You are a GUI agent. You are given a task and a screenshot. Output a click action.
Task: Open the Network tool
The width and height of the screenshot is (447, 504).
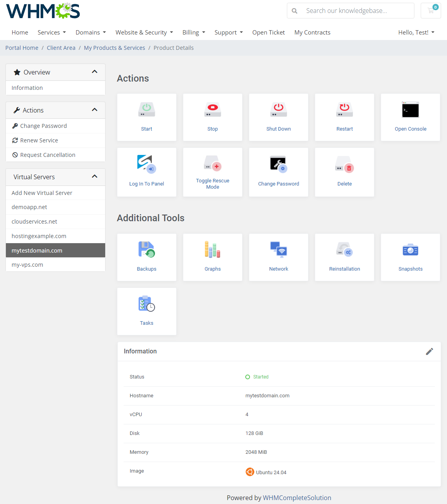pos(278,257)
